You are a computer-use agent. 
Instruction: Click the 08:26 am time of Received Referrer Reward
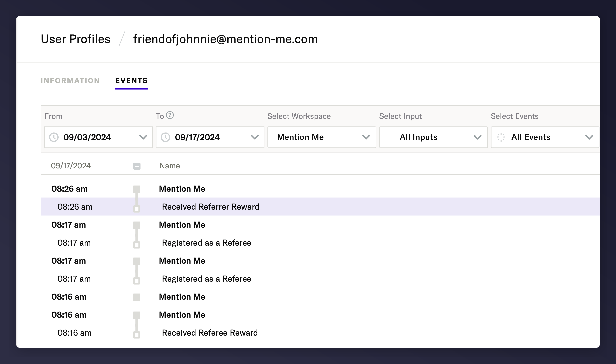pos(75,207)
